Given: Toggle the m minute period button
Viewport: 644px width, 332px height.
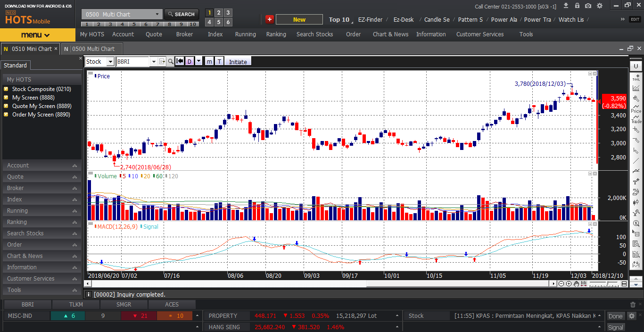Looking at the screenshot, I should 209,61.
